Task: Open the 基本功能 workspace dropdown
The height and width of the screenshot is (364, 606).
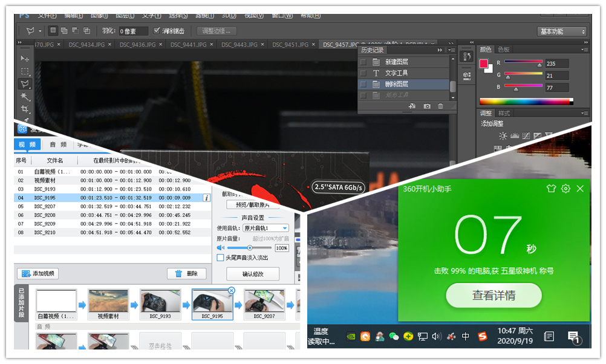Action: point(562,31)
